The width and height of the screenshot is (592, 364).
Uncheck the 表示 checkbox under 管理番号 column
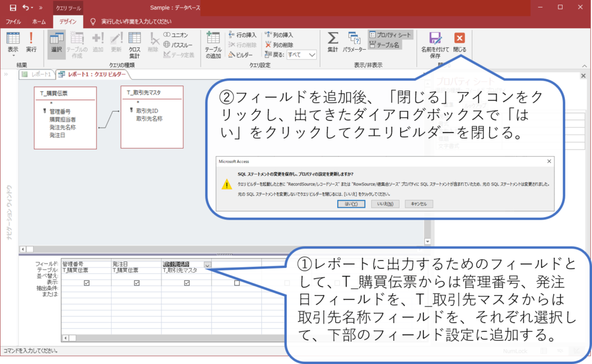click(87, 283)
